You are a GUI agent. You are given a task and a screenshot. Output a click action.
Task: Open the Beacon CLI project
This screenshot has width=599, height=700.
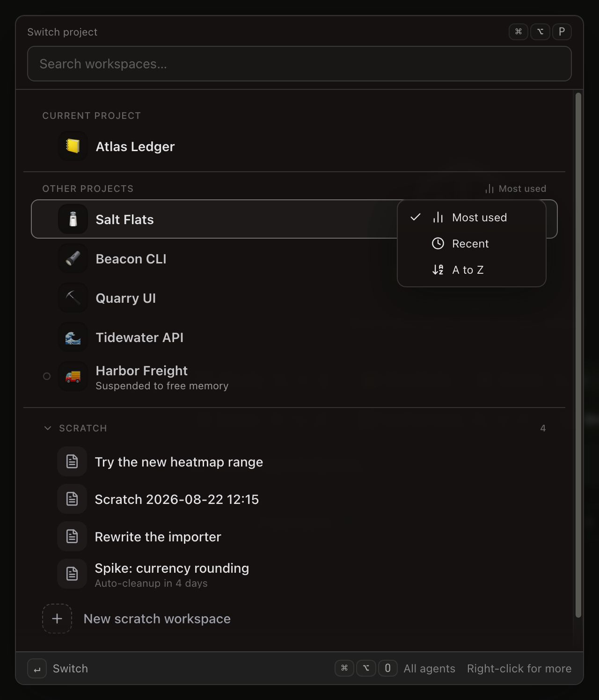(294, 258)
